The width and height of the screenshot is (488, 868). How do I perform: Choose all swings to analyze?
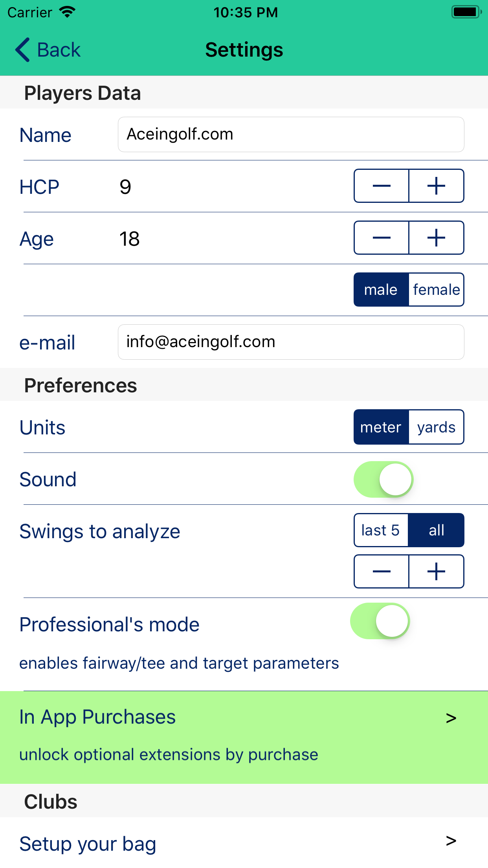(x=436, y=530)
